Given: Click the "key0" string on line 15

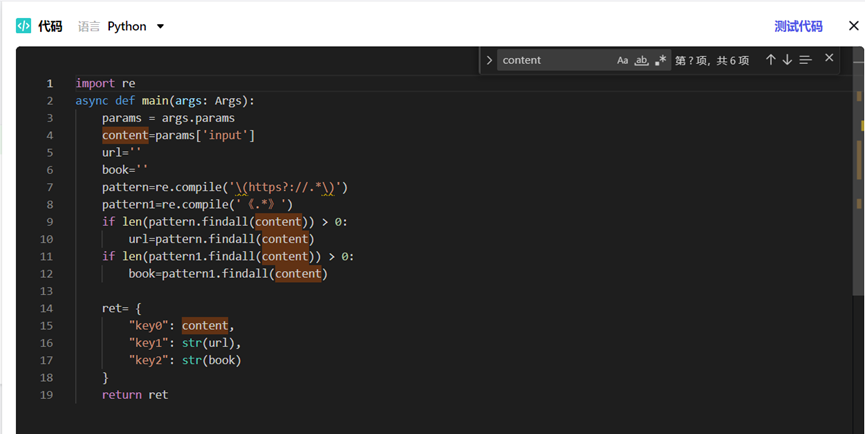Looking at the screenshot, I should pyautogui.click(x=148, y=325).
